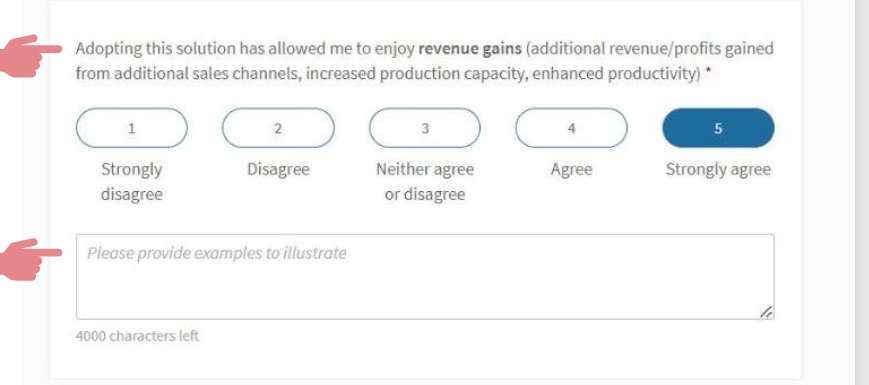Click the text area resize handle
Screen dimensions: 869x385
pos(766,312)
